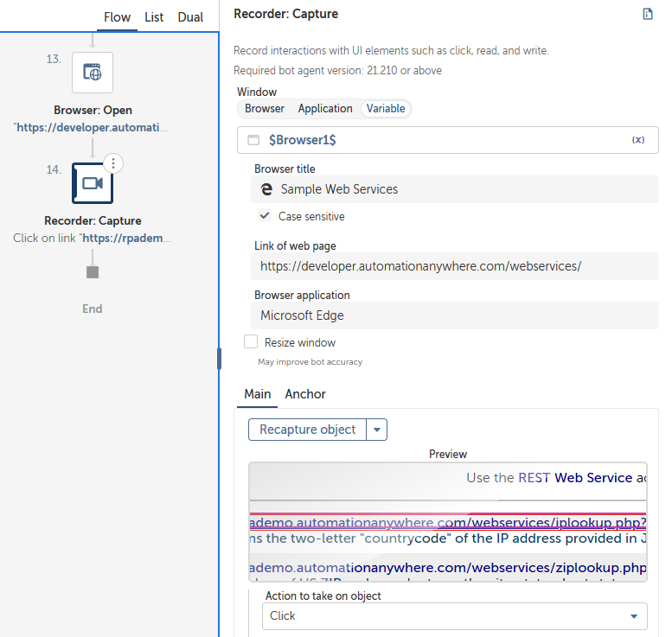Click step number 13 label

(54, 59)
